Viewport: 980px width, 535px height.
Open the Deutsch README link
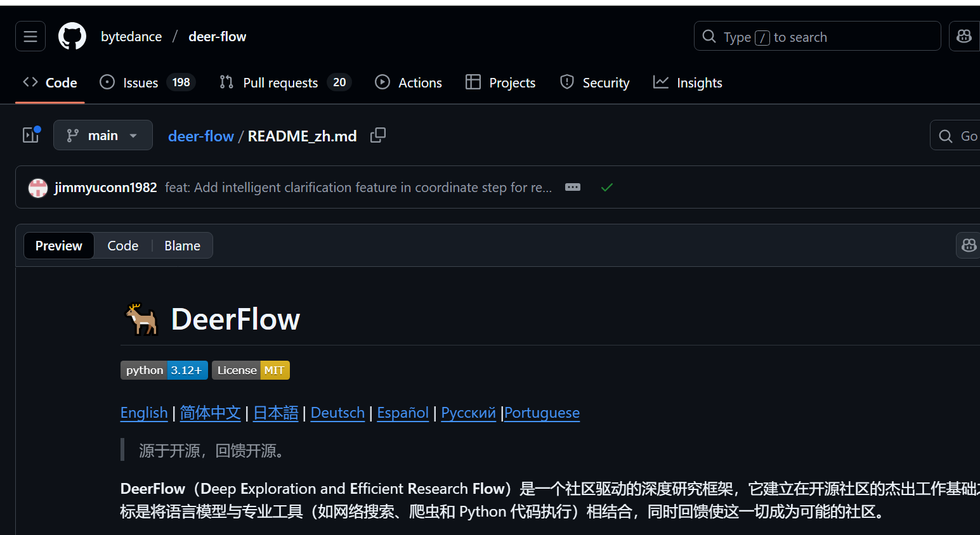pyautogui.click(x=337, y=413)
